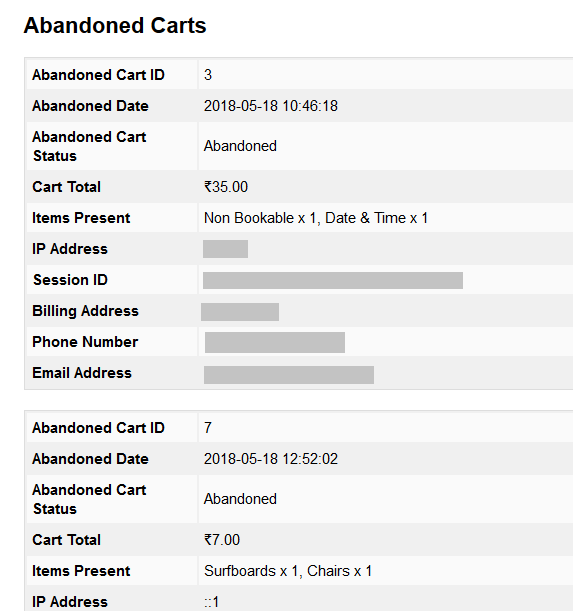
Task: Click the redacted Email Address value
Action: click(289, 375)
